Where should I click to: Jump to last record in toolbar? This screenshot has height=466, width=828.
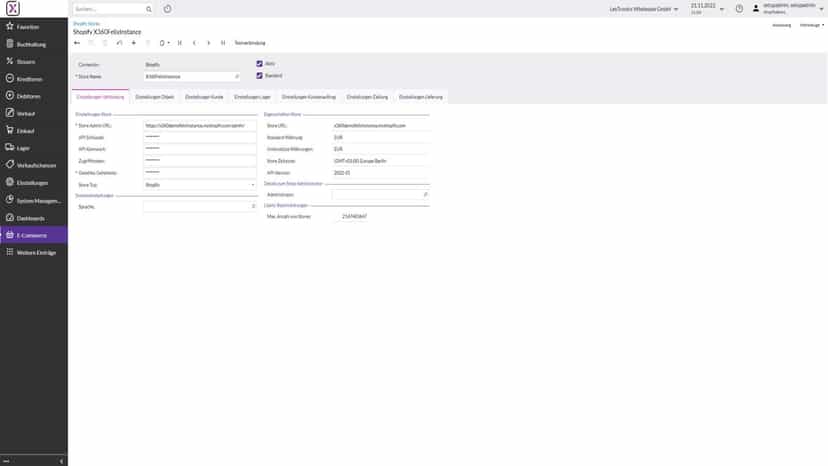pyautogui.click(x=223, y=43)
